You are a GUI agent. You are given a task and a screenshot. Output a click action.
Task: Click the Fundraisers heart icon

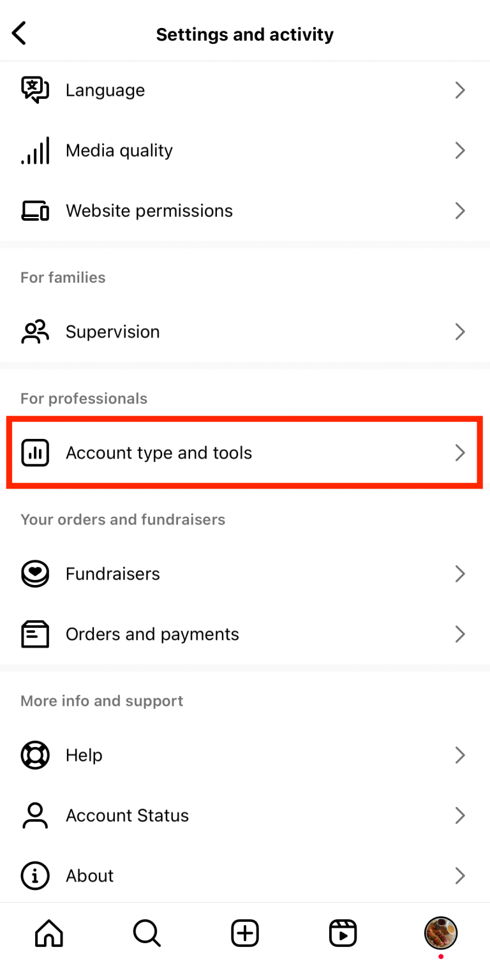(35, 574)
